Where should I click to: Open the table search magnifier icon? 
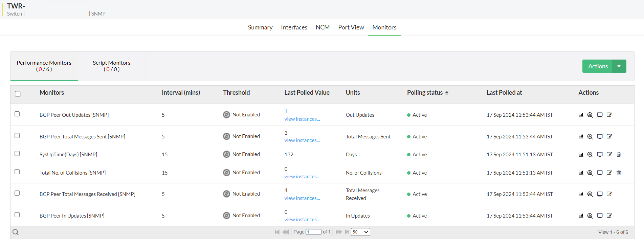[x=16, y=232]
